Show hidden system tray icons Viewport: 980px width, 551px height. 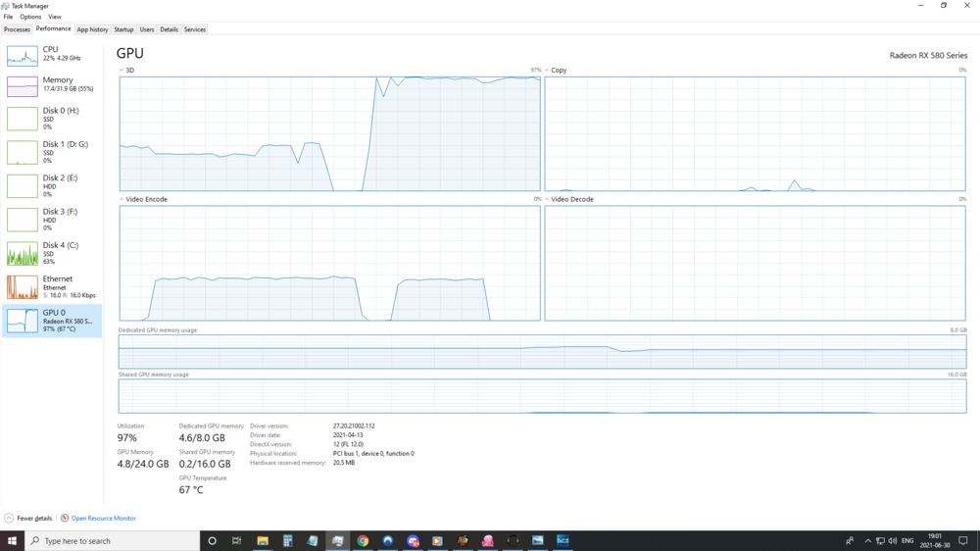click(867, 540)
